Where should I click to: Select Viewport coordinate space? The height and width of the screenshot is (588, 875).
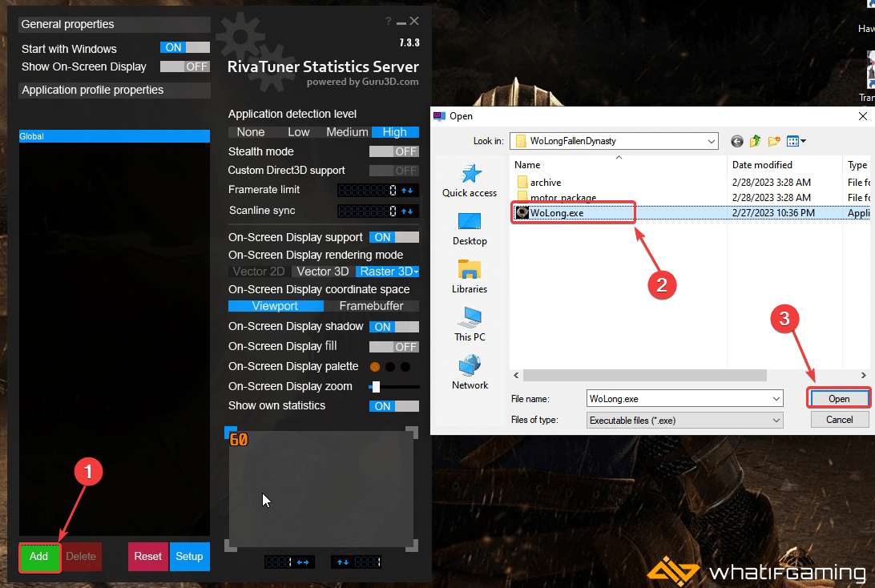pyautogui.click(x=276, y=306)
